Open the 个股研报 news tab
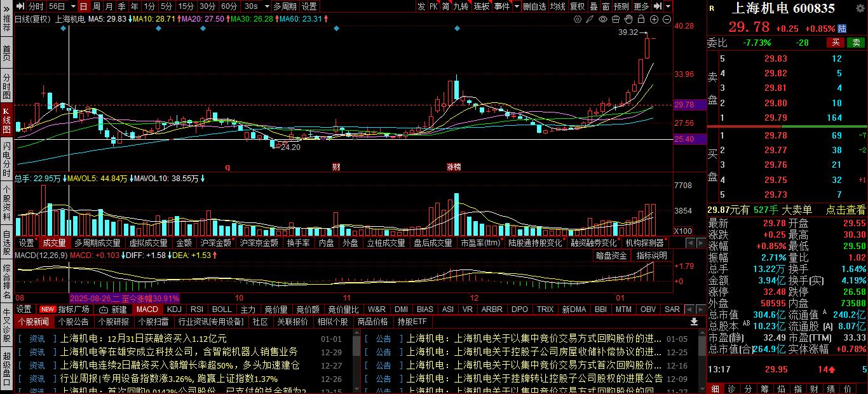The width and height of the screenshot is (868, 394). click(x=114, y=322)
